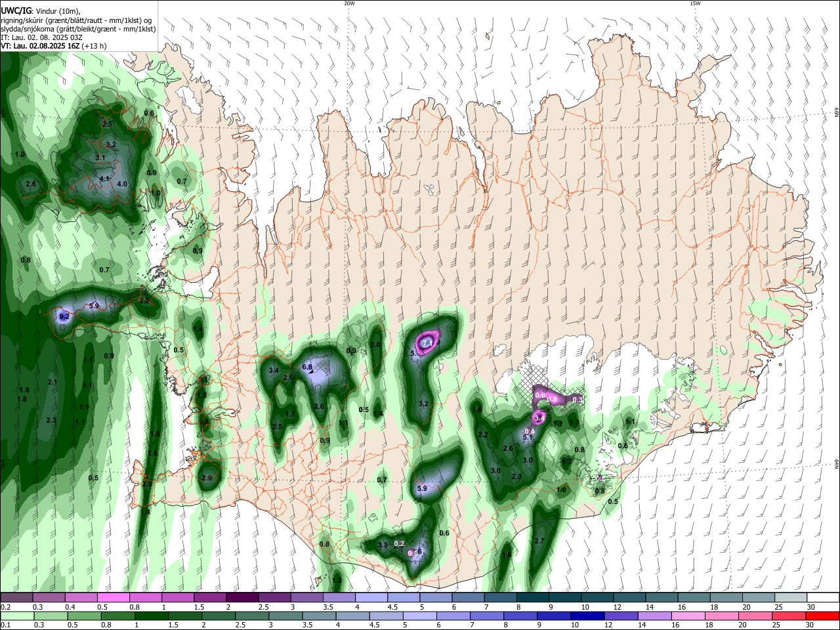Viewport: 840px width, 630px height.
Task: Click the 9.2 precipitation value off the west coast
Action: point(64,316)
